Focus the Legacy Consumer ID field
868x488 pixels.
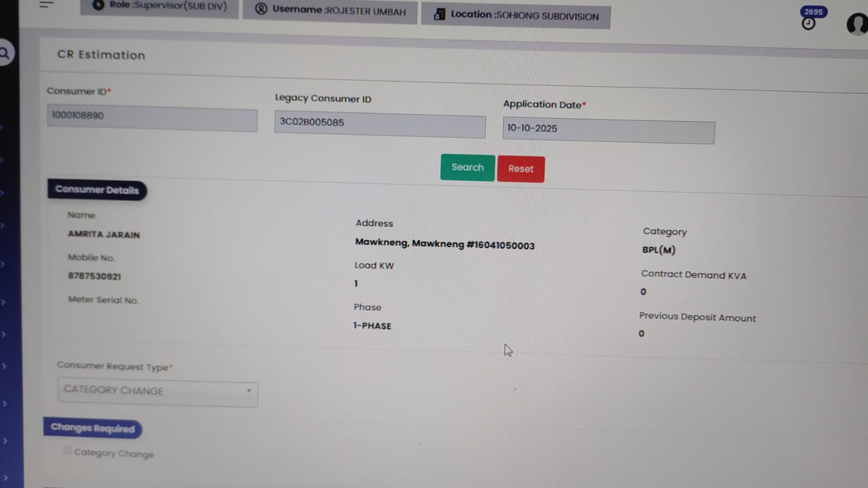pos(380,124)
